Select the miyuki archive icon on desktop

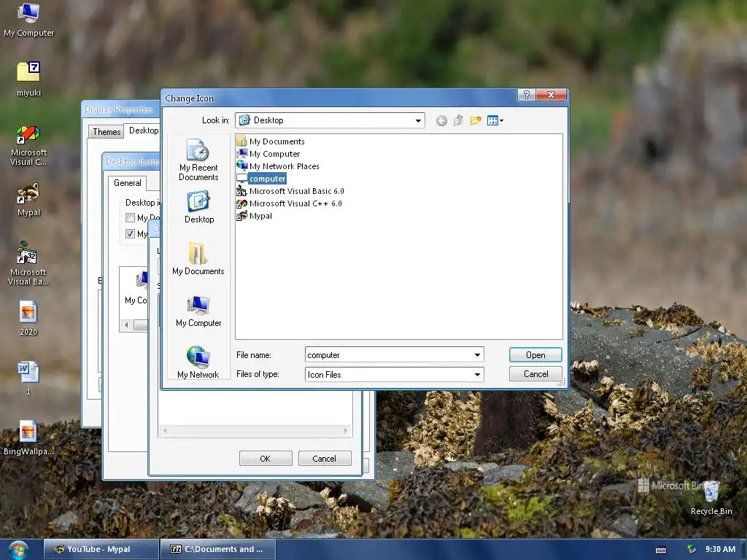(x=28, y=79)
